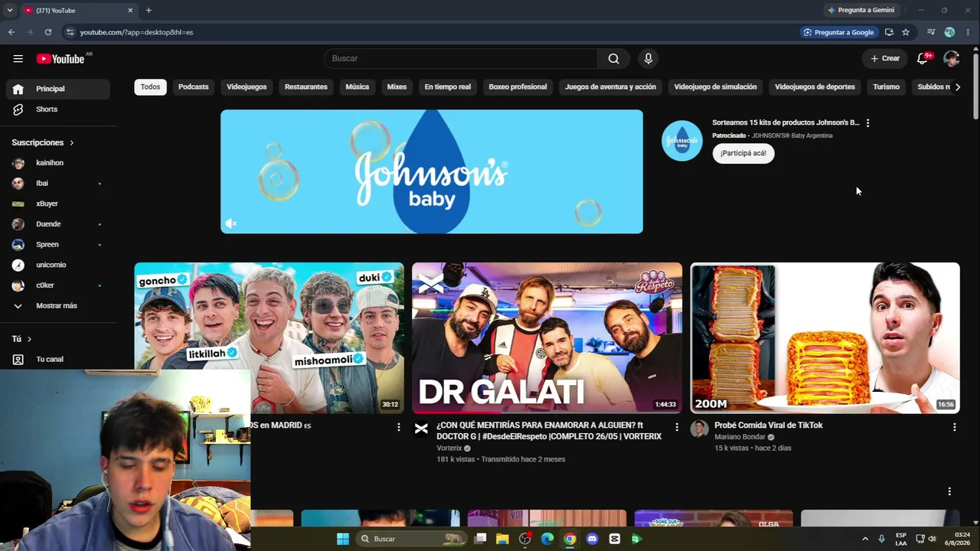
Task: Close the YouTube browser tab
Action: [130, 10]
